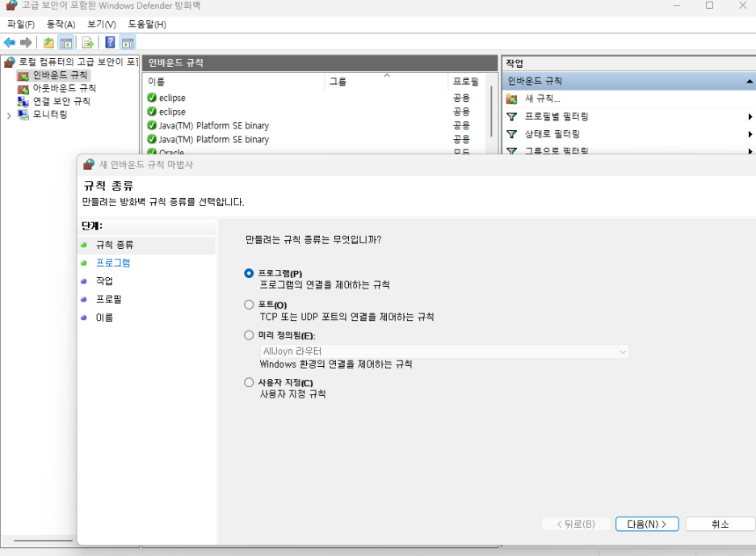The image size is (756, 556).
Task: Select the 포트(O) radio option
Action: tap(249, 305)
